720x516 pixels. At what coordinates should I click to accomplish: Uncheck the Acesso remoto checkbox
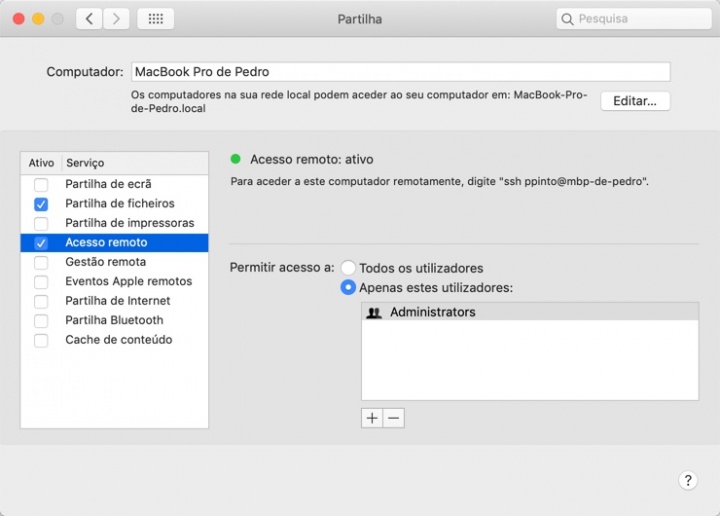tap(41, 243)
